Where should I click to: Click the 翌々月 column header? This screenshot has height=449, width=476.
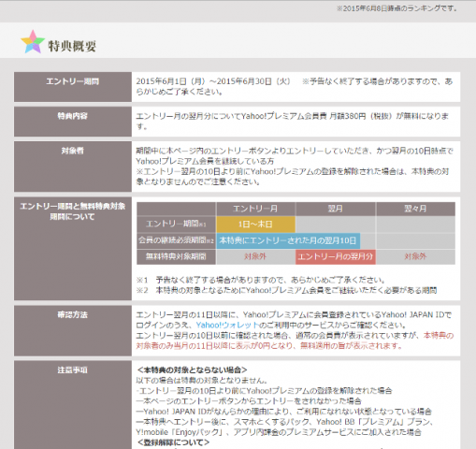(415, 209)
